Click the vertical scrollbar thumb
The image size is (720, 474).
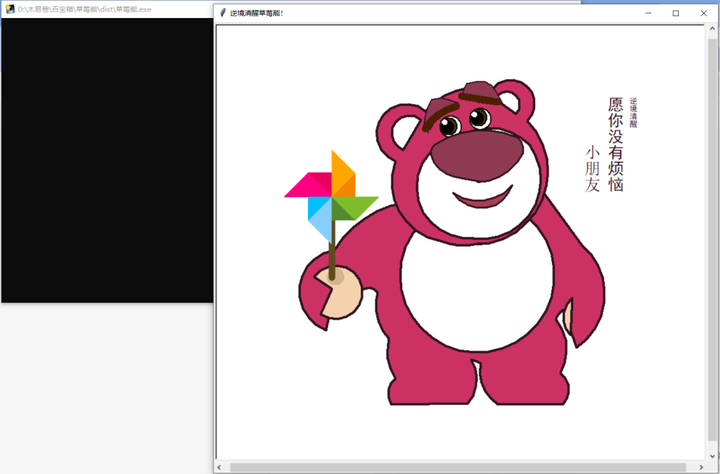tap(712, 240)
